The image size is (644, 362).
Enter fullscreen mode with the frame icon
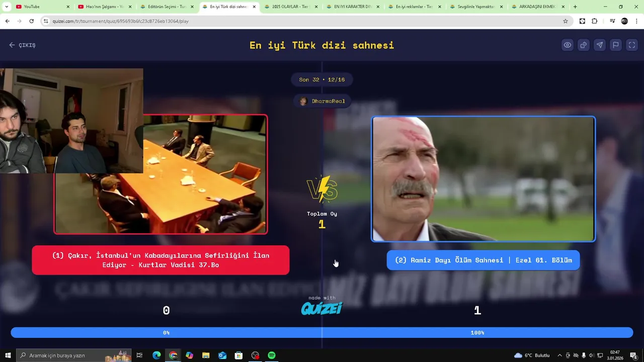(x=632, y=45)
